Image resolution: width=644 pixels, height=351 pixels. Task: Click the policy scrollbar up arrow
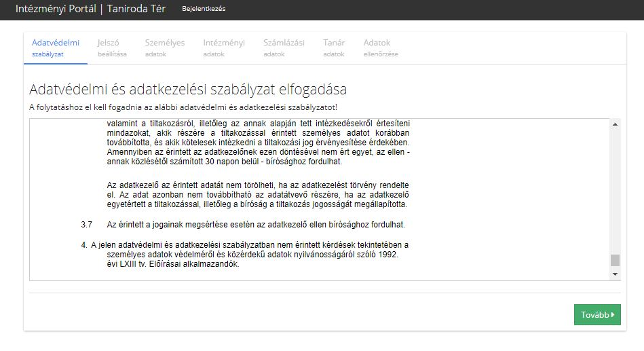point(615,124)
